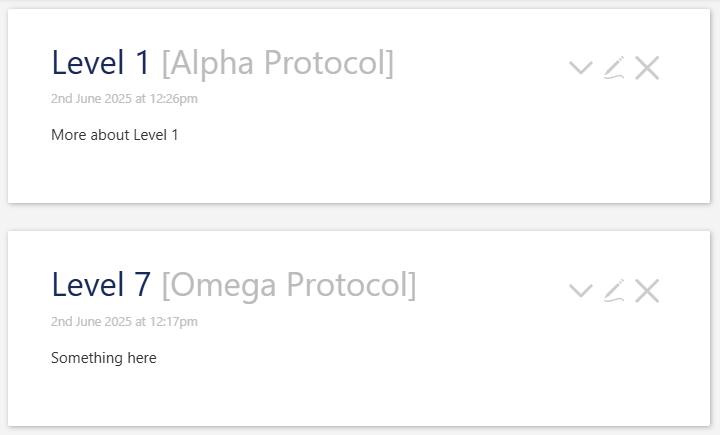Open the Level 7 title heading
Viewport: 720px width, 435px height.
[x=101, y=285]
